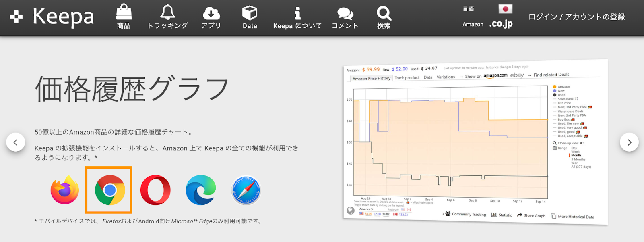The height and width of the screenshot is (242, 644).
Task: Toggle the Sales Rank legend entry
Action: click(566, 99)
